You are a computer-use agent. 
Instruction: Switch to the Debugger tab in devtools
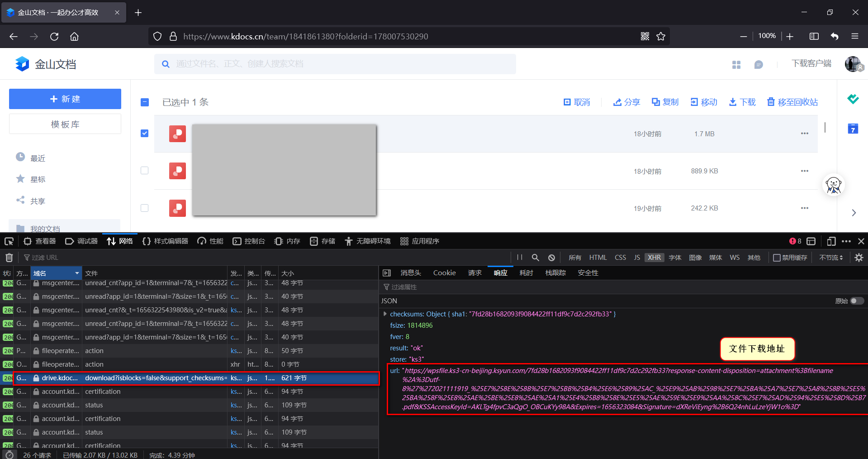coord(81,241)
